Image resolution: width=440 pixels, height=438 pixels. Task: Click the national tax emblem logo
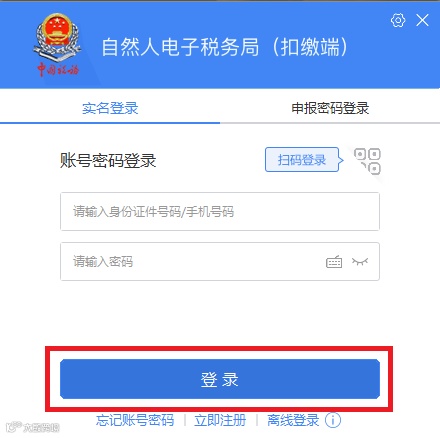click(57, 37)
